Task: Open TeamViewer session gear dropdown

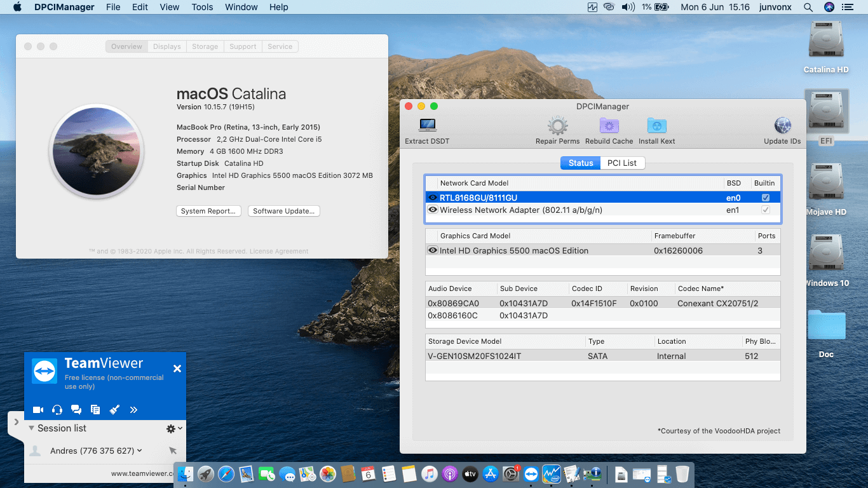Action: (174, 429)
